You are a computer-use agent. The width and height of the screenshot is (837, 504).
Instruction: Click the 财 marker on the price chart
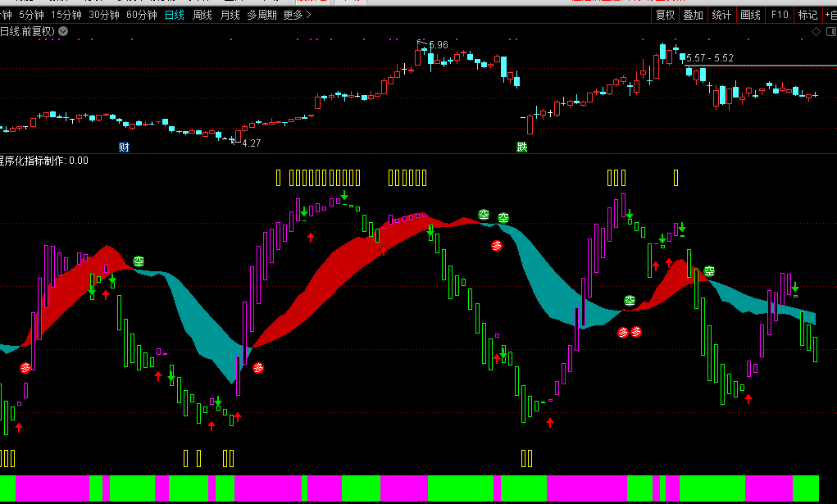pyautogui.click(x=124, y=148)
